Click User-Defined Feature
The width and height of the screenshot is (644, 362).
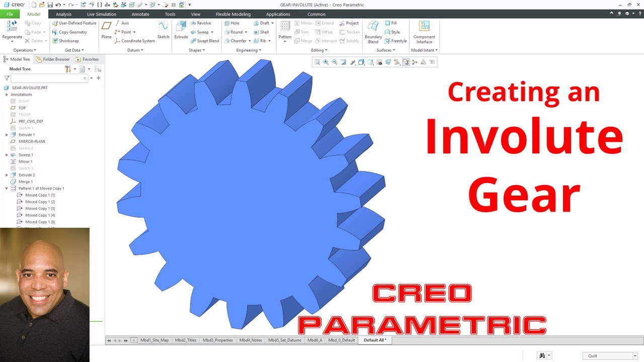74,23
